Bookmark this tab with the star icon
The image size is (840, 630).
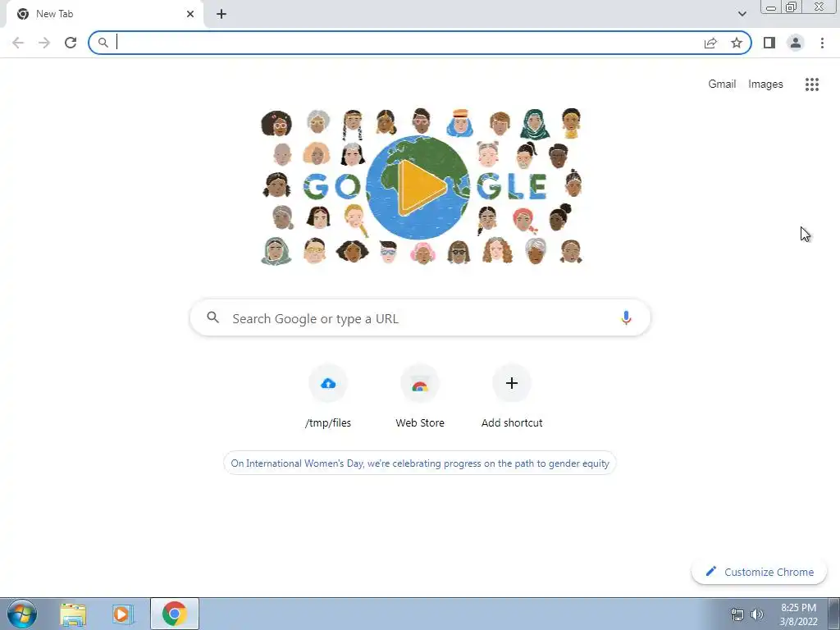coord(737,43)
